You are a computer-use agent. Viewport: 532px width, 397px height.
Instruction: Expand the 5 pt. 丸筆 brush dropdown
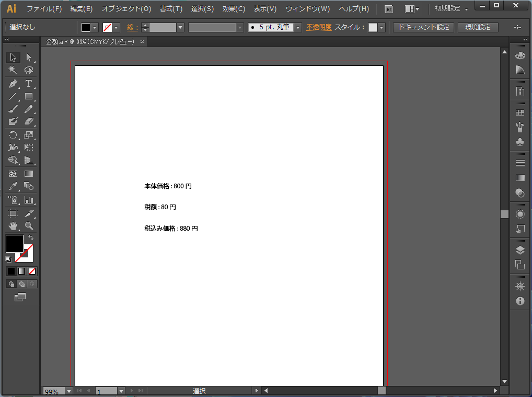(298, 27)
